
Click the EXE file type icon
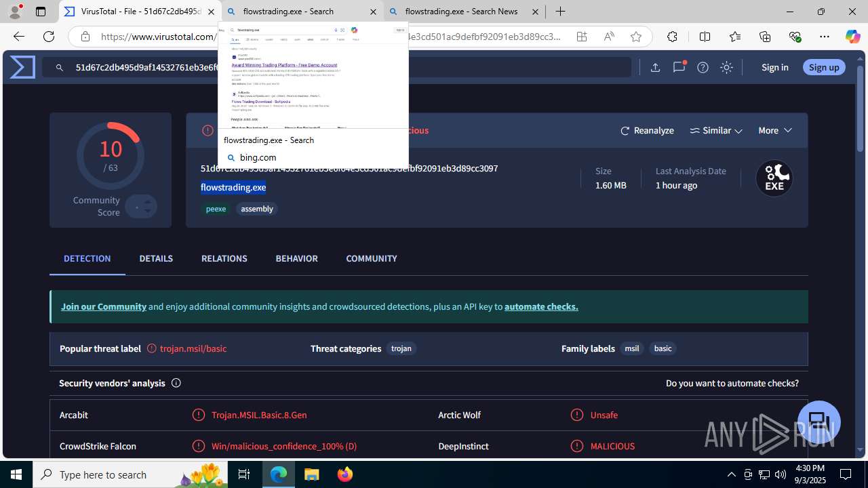[774, 178]
